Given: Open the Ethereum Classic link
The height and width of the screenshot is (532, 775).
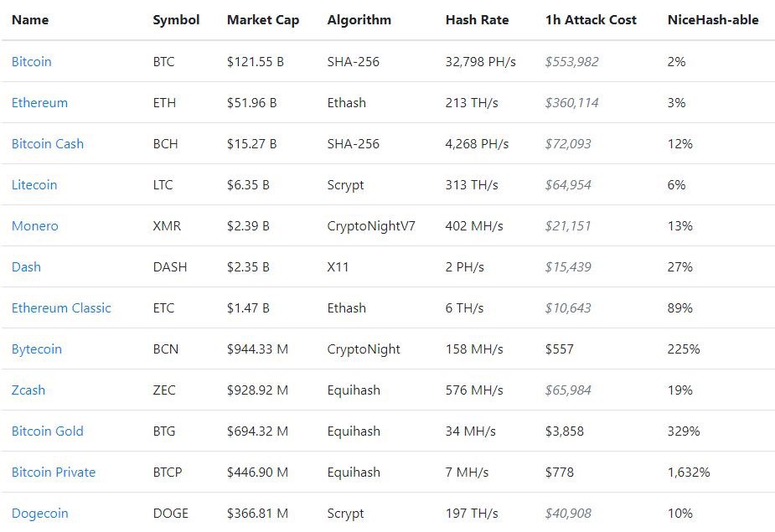Looking at the screenshot, I should (x=61, y=308).
